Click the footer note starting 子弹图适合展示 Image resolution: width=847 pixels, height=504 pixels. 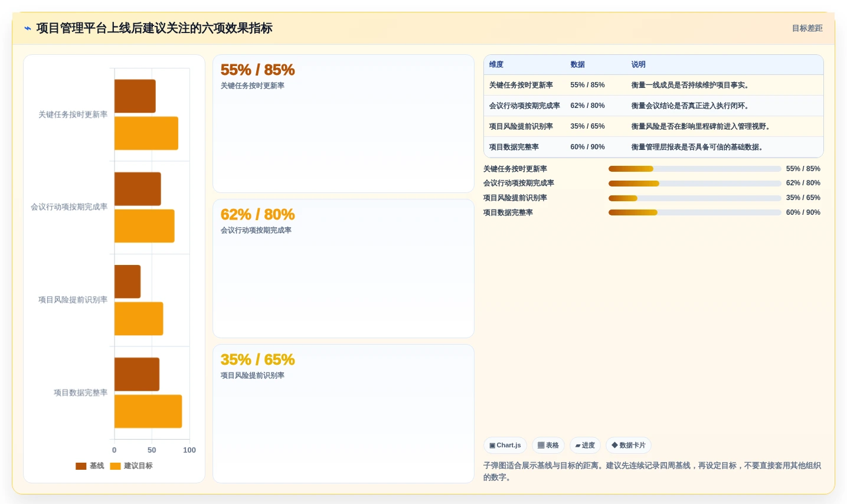coord(652,472)
